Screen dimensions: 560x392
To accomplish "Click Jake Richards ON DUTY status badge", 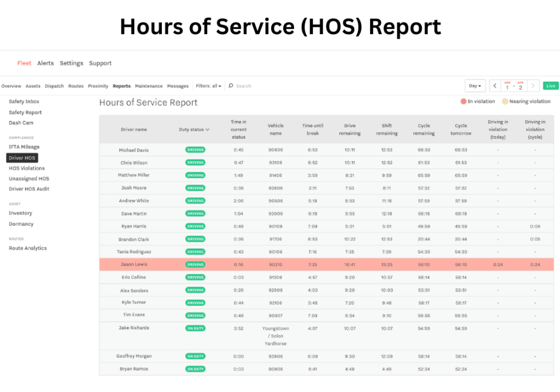I will click(x=195, y=328).
